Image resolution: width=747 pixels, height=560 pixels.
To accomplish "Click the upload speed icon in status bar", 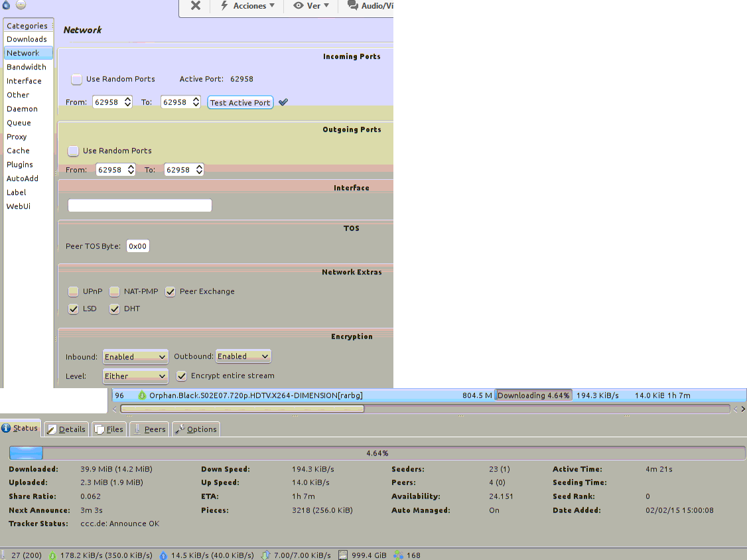I will 163,555.
